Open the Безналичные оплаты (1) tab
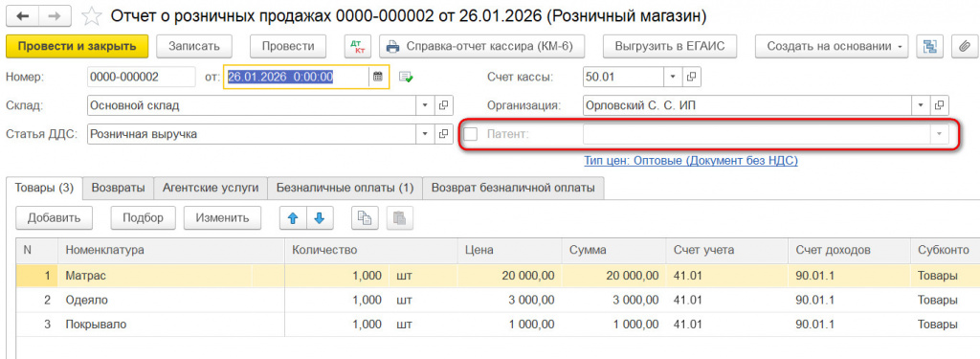The width and height of the screenshot is (980, 359). point(345,188)
